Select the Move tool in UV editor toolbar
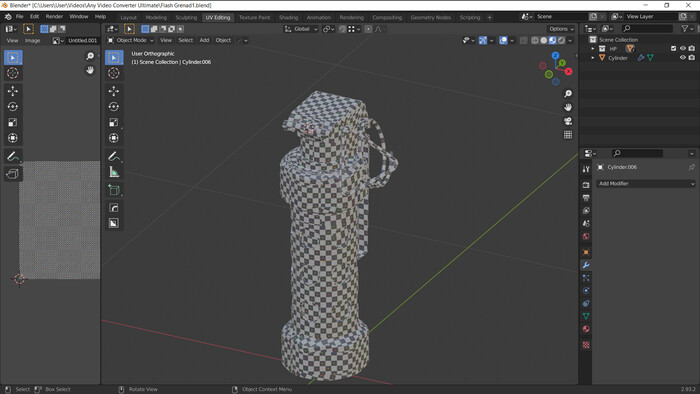700x394 pixels. coord(13,91)
